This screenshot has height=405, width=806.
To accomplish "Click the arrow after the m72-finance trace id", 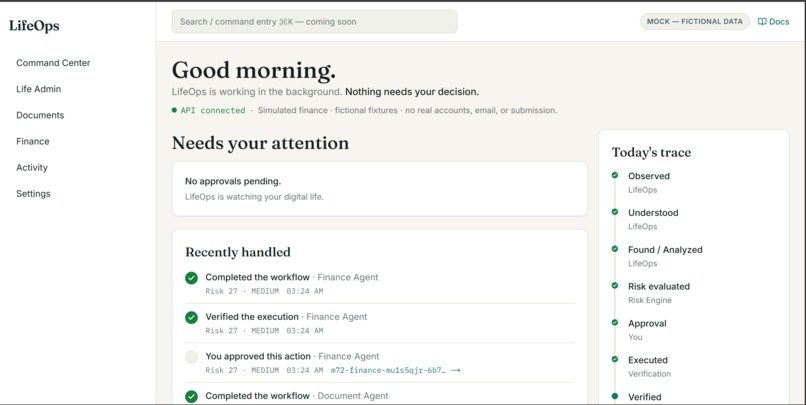I will tap(455, 370).
